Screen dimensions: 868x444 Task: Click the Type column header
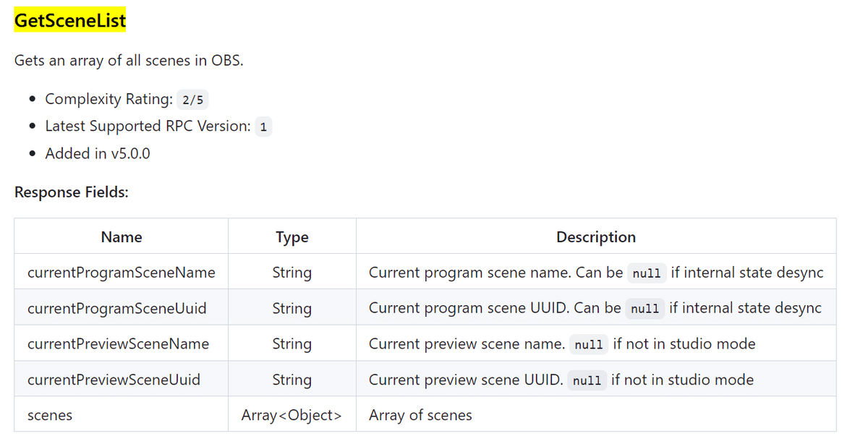[x=292, y=237]
